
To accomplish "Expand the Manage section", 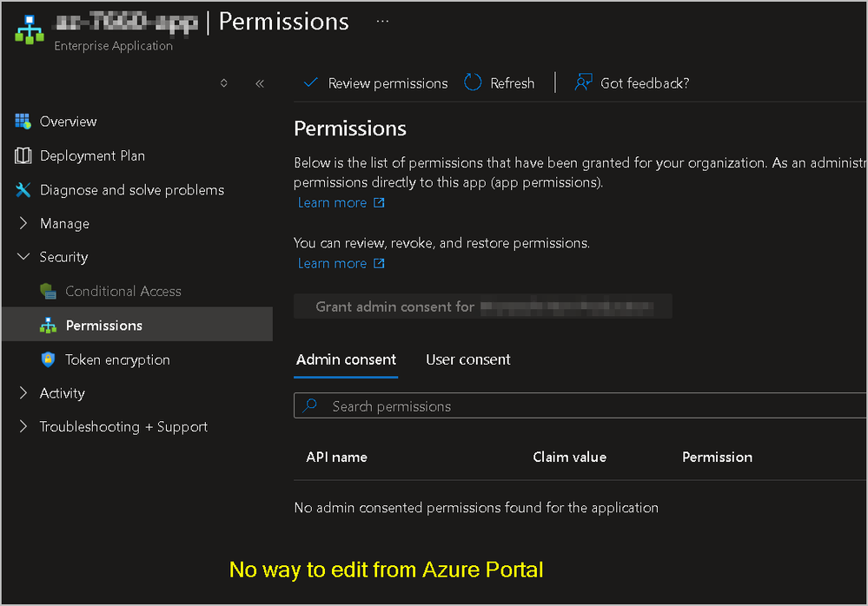I will tap(23, 224).
